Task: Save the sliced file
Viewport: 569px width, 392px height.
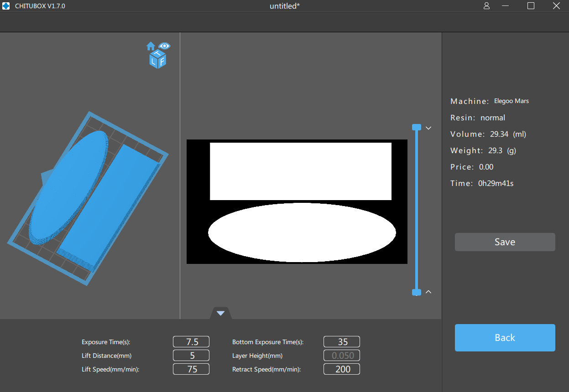Action: pyautogui.click(x=505, y=242)
